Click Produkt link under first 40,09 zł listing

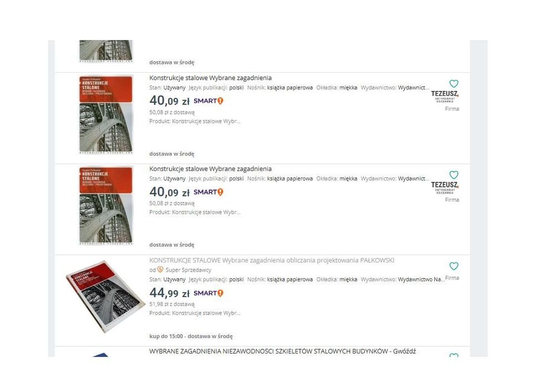194,121
